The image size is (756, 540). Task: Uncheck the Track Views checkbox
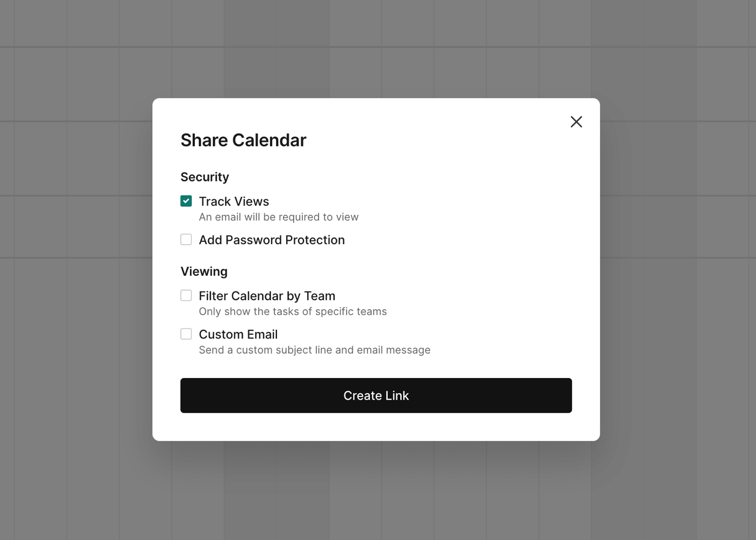click(x=186, y=201)
